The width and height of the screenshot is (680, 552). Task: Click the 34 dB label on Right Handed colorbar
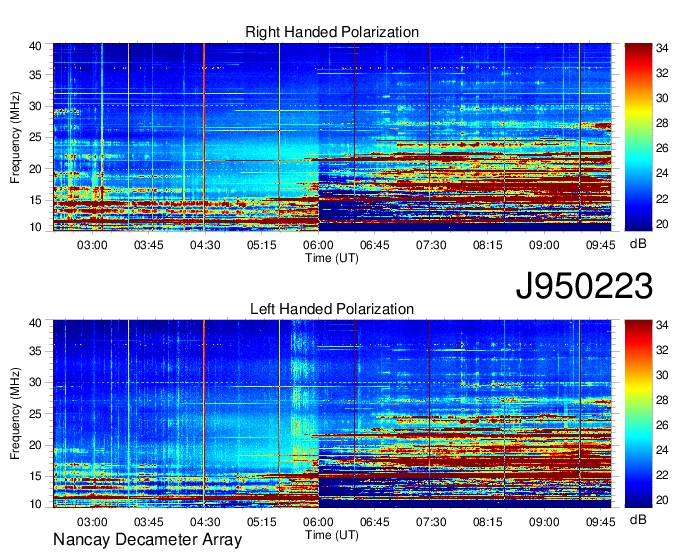662,48
